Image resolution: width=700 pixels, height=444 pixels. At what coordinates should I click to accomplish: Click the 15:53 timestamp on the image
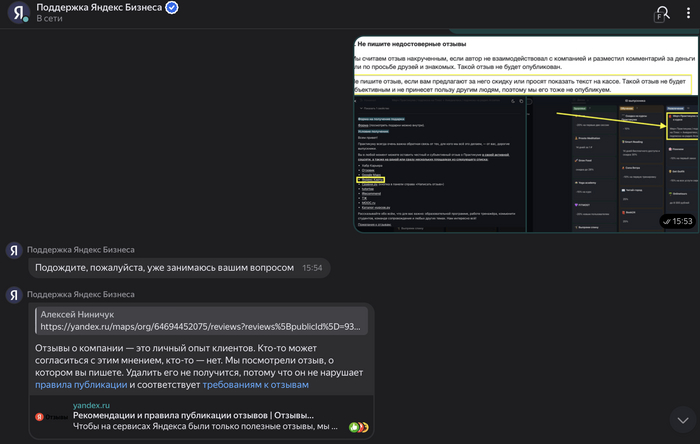(x=678, y=221)
